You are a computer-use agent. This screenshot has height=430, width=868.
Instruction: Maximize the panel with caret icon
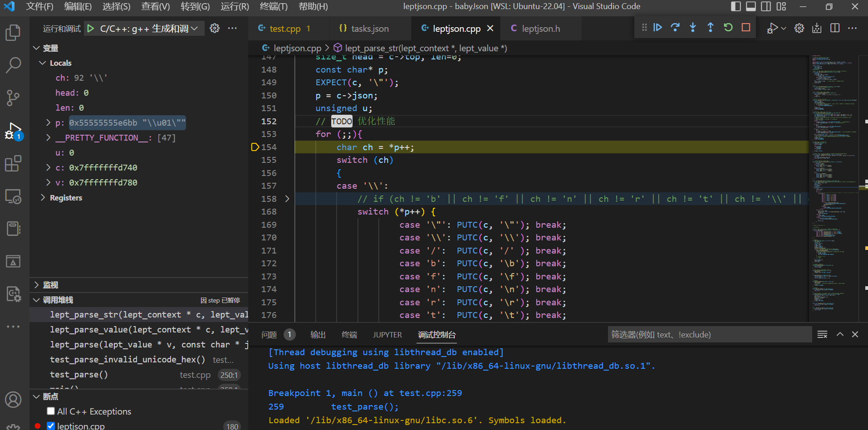pyautogui.click(x=840, y=334)
